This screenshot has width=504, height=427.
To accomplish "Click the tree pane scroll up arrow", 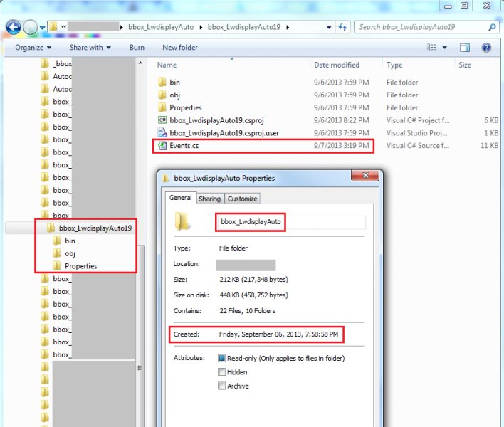I will [x=140, y=63].
